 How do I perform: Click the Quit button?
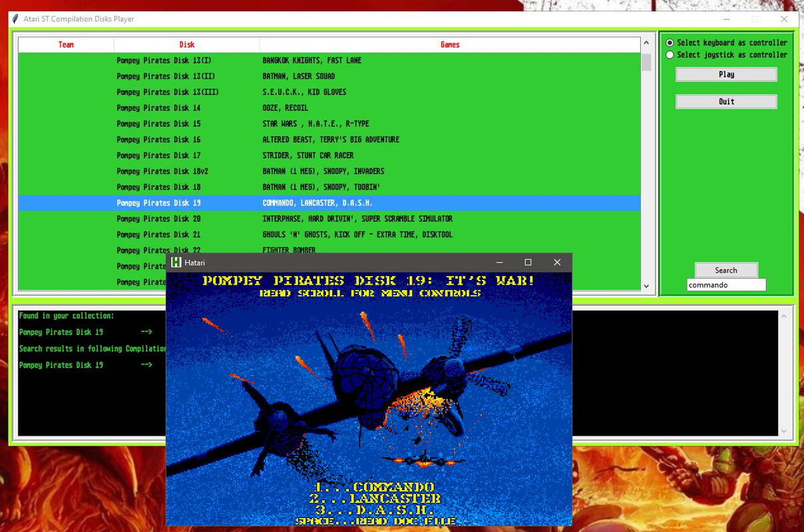click(726, 102)
